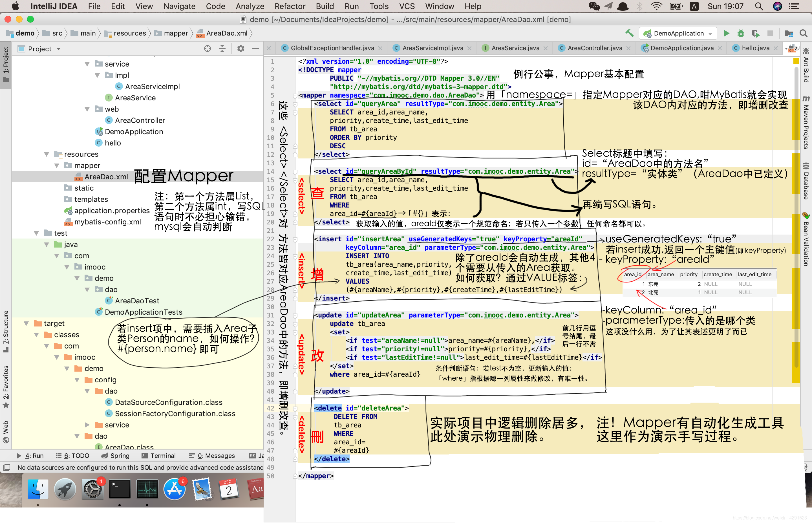The width and height of the screenshot is (812, 523).
Task: Collapse the mapper folder
Action: [x=57, y=165]
